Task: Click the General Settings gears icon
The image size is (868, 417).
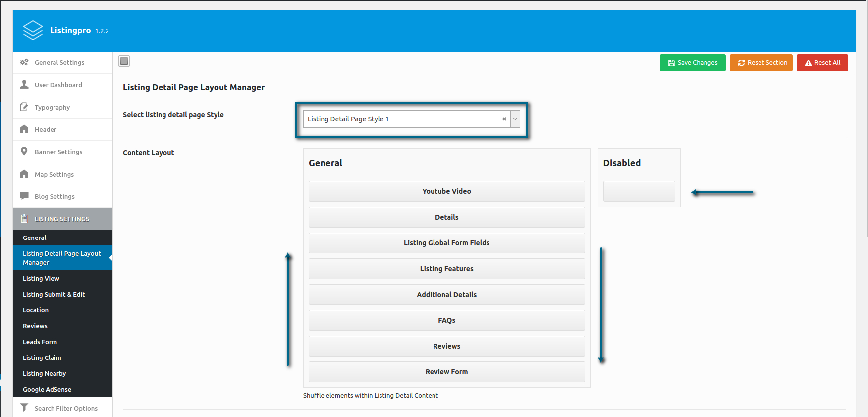Action: click(x=24, y=62)
